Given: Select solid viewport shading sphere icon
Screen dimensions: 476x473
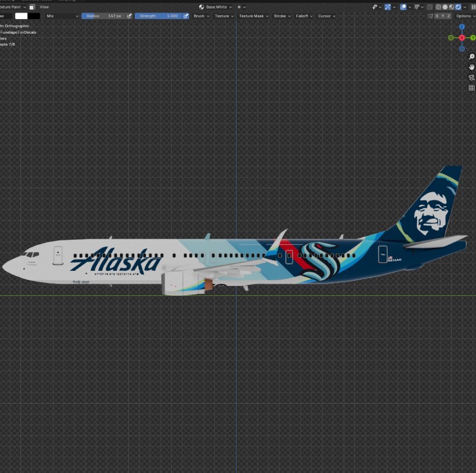Looking at the screenshot, I should point(444,7).
